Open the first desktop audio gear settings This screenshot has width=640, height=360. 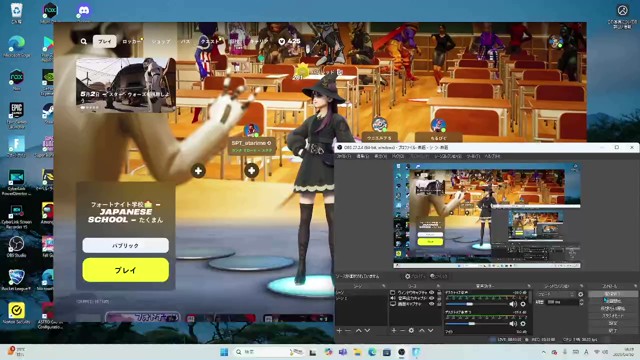point(523,304)
